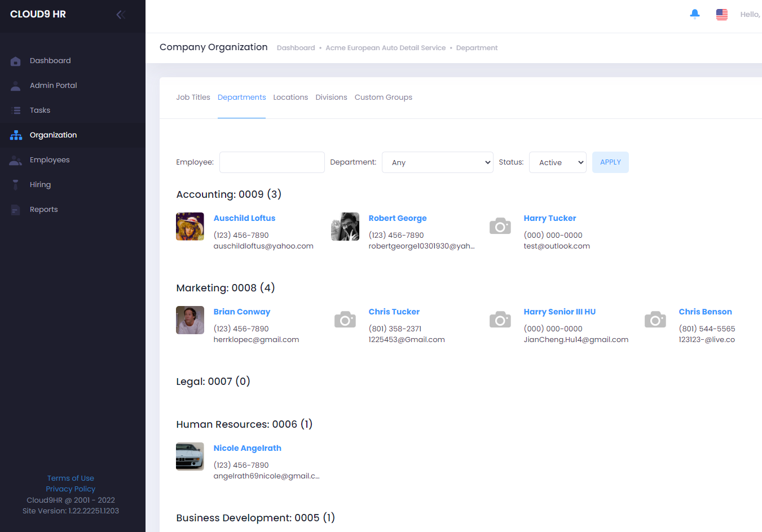The height and width of the screenshot is (532, 762).
Task: Open the Status dropdown showing Active
Action: tap(557, 162)
